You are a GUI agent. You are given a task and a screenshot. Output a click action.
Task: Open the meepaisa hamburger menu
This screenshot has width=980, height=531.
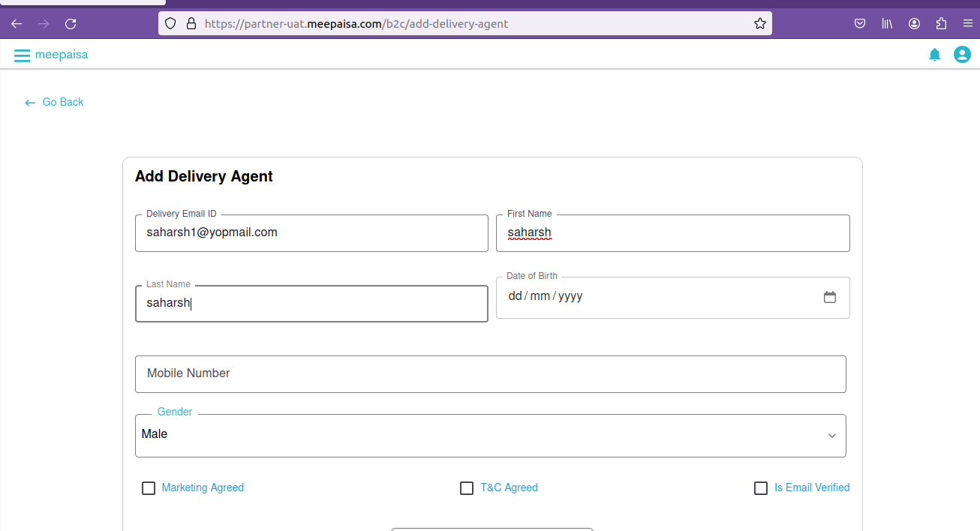[22, 55]
